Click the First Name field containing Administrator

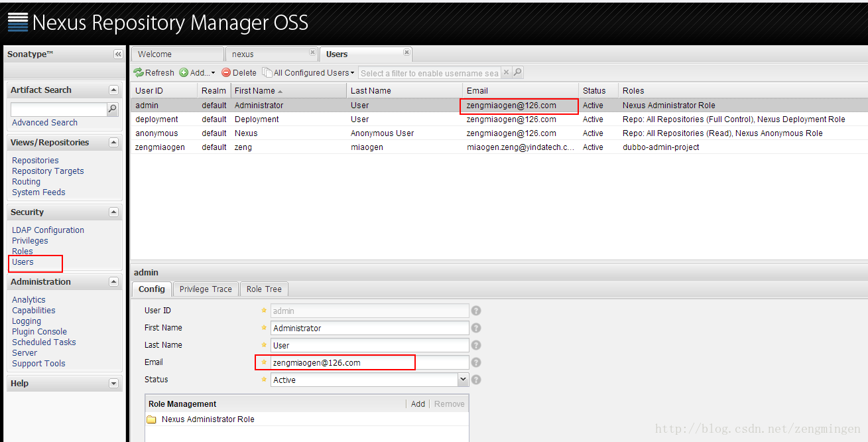[369, 328]
